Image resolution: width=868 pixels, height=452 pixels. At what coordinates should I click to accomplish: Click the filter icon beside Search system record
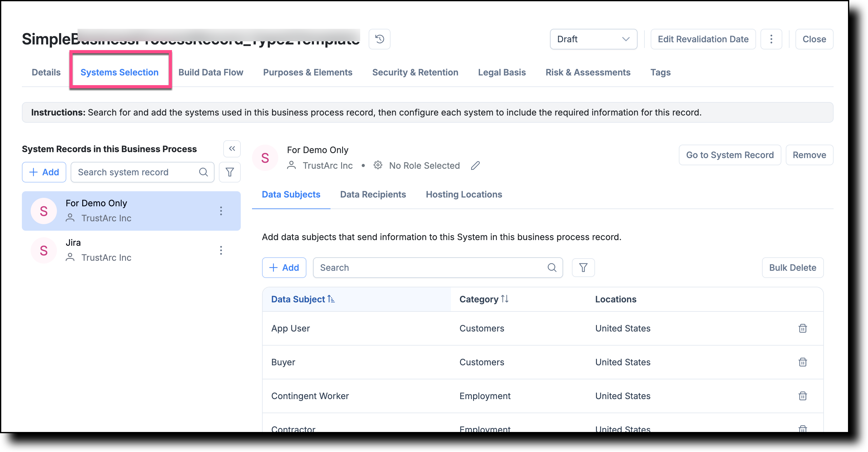click(x=230, y=172)
